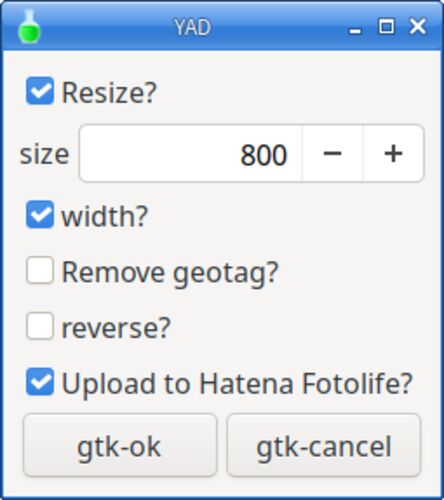Click the "Upload to Hatena Fotolife?" label text
This screenshot has height=500, width=444.
click(x=237, y=383)
